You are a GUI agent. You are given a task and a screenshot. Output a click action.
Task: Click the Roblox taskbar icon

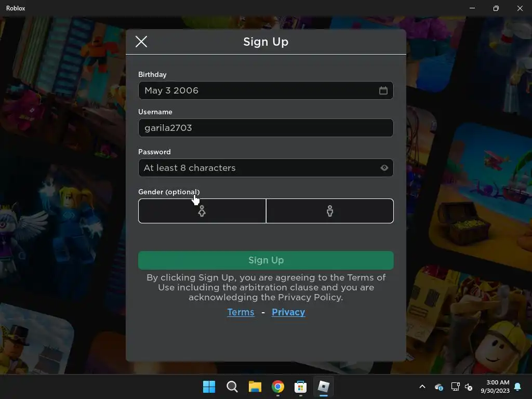pyautogui.click(x=323, y=387)
